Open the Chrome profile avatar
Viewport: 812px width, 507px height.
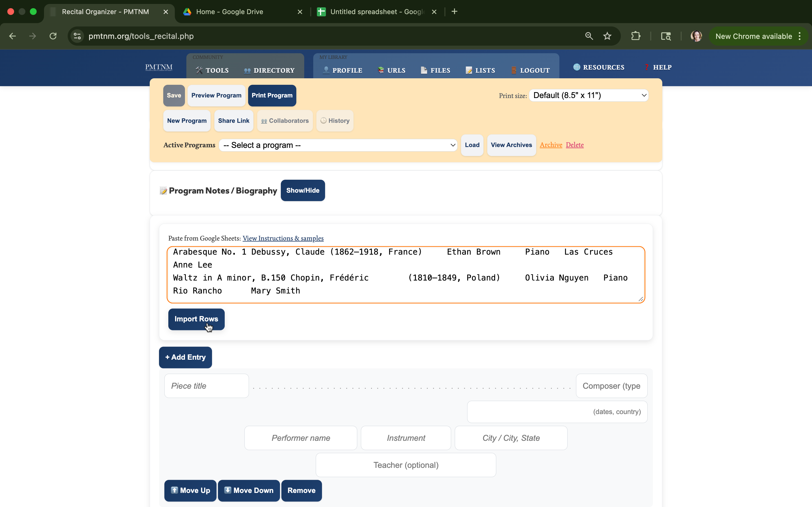(x=696, y=36)
